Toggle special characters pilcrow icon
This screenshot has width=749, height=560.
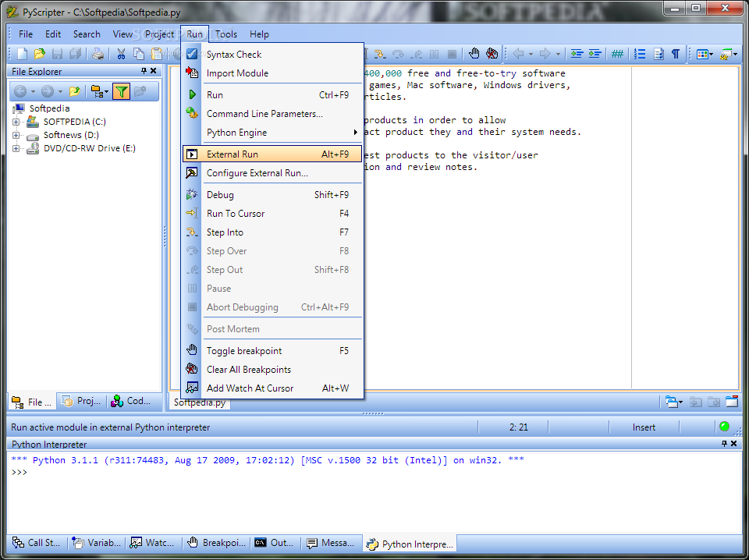coord(676,54)
